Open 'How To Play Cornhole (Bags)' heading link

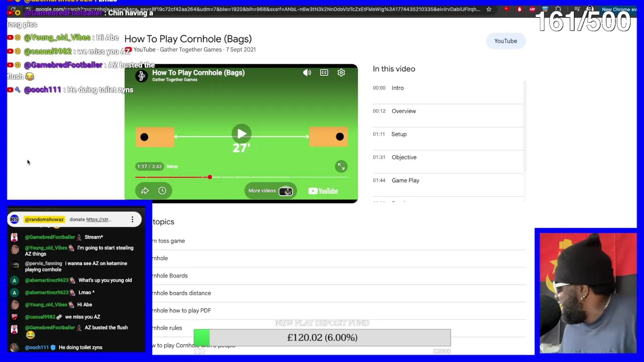[x=188, y=39]
